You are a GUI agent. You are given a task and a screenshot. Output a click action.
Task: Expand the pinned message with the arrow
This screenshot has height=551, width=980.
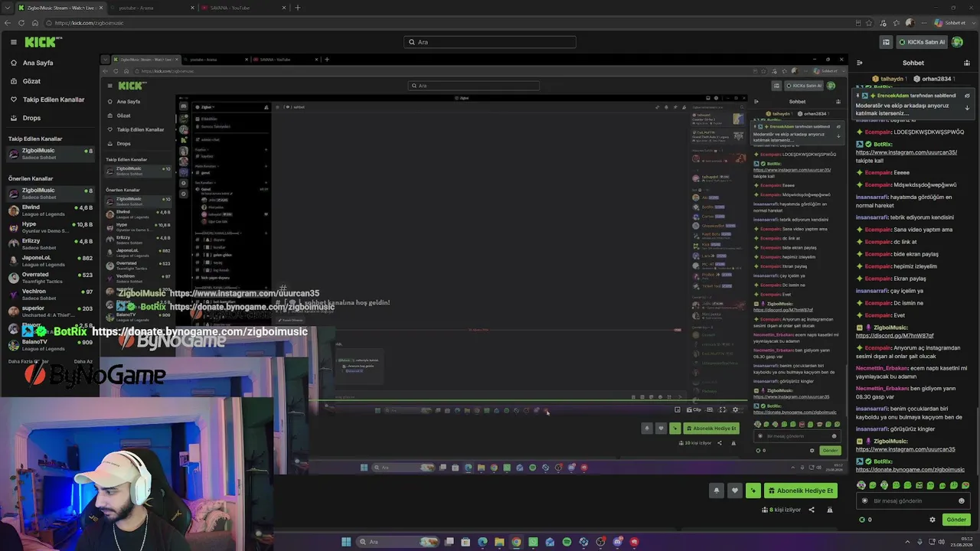[x=967, y=108]
